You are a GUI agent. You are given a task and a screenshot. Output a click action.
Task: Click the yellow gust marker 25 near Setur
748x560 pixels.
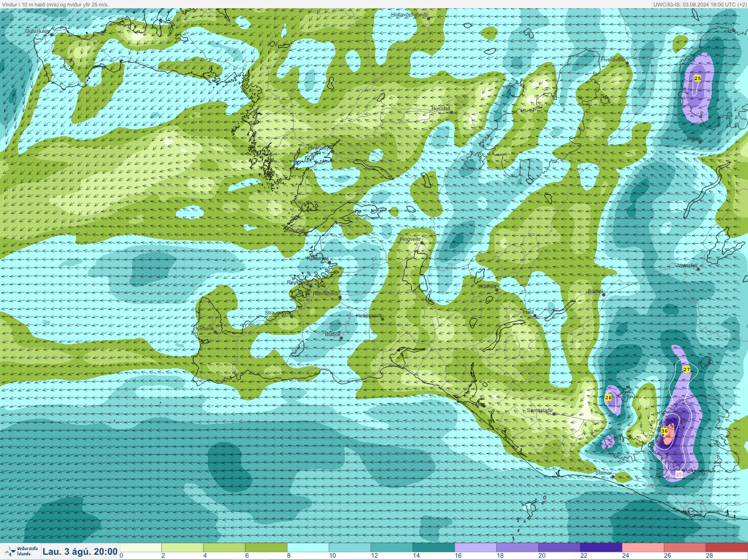697,78
